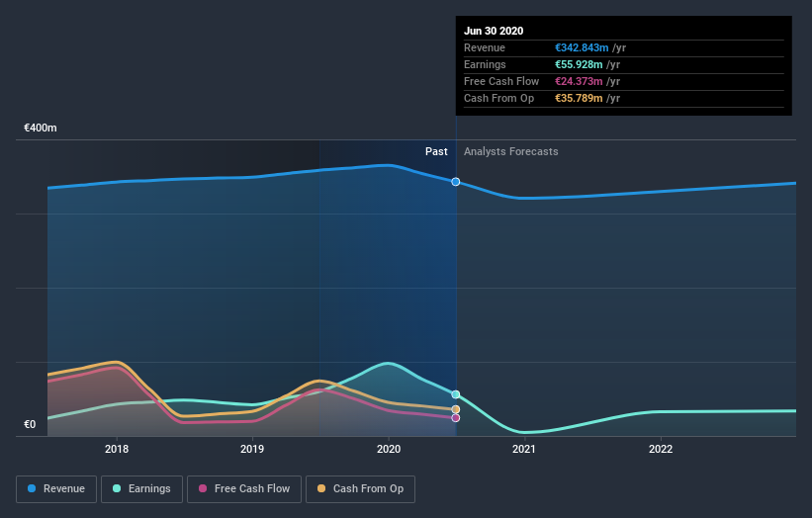
Task: Select the Cash From Op orange data point
Action: pyautogui.click(x=456, y=409)
